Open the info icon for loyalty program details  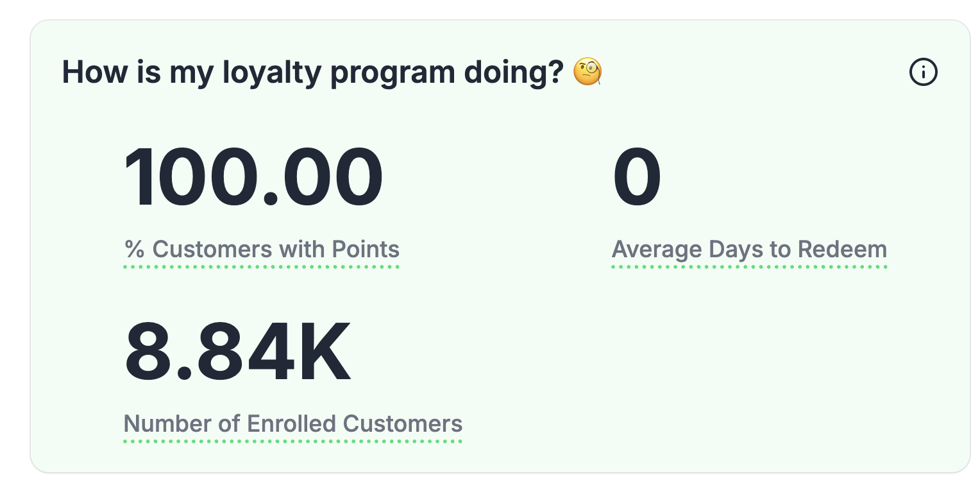point(924,72)
